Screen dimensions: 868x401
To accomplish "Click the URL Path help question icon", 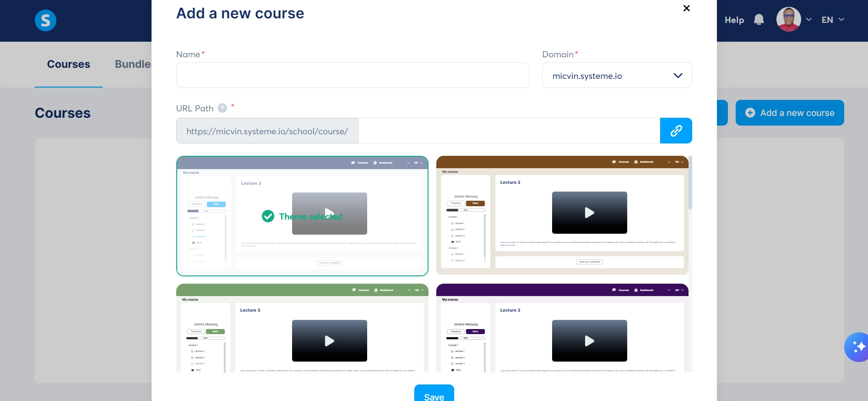I will pyautogui.click(x=222, y=108).
